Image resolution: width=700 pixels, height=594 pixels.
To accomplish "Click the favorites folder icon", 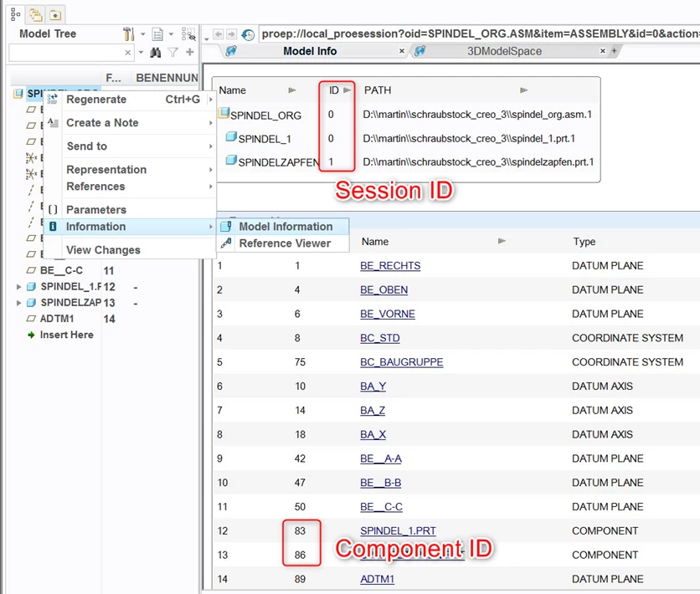I will pyautogui.click(x=55, y=15).
